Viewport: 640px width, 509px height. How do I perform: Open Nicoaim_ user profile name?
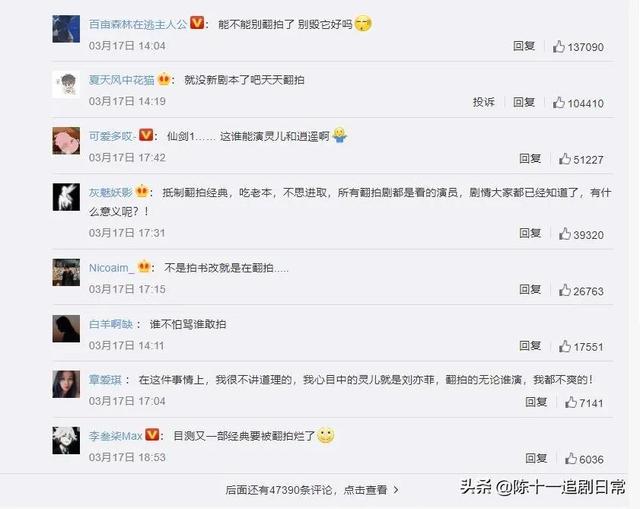pyautogui.click(x=111, y=268)
